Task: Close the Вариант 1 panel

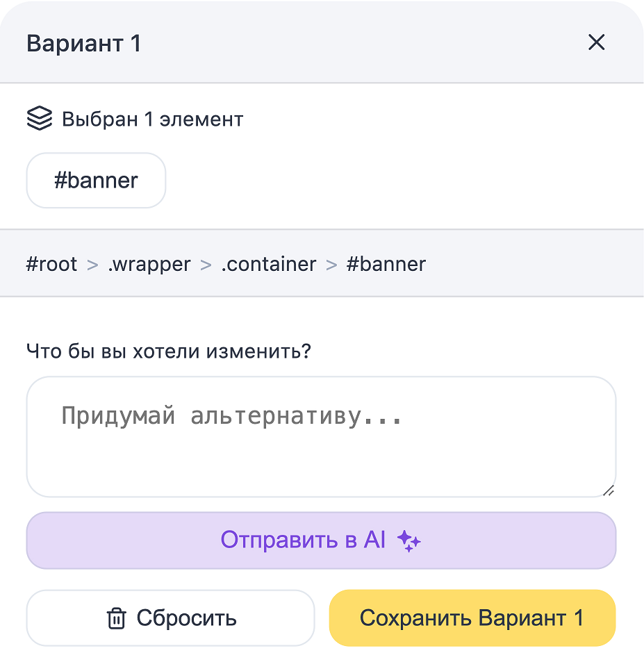Action: (596, 43)
